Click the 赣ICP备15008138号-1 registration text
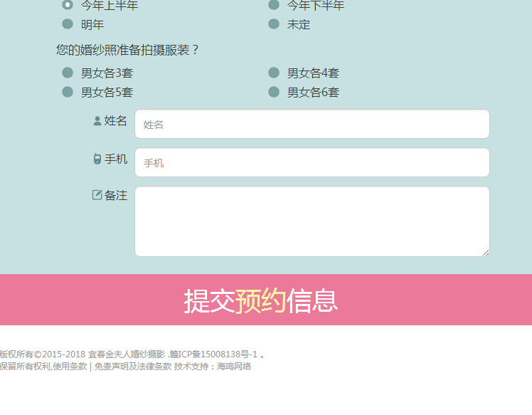532x415 pixels. click(214, 354)
